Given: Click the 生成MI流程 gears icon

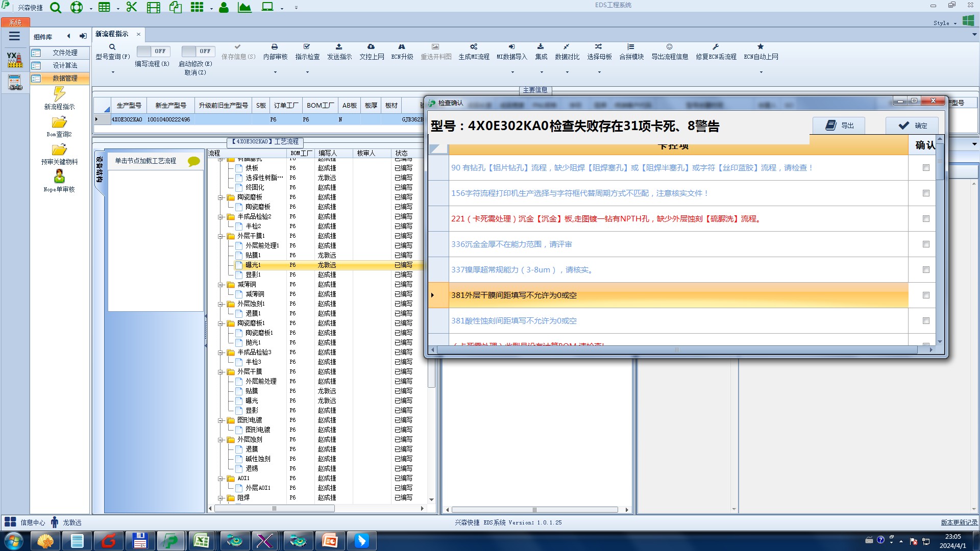Looking at the screenshot, I should pos(474,47).
